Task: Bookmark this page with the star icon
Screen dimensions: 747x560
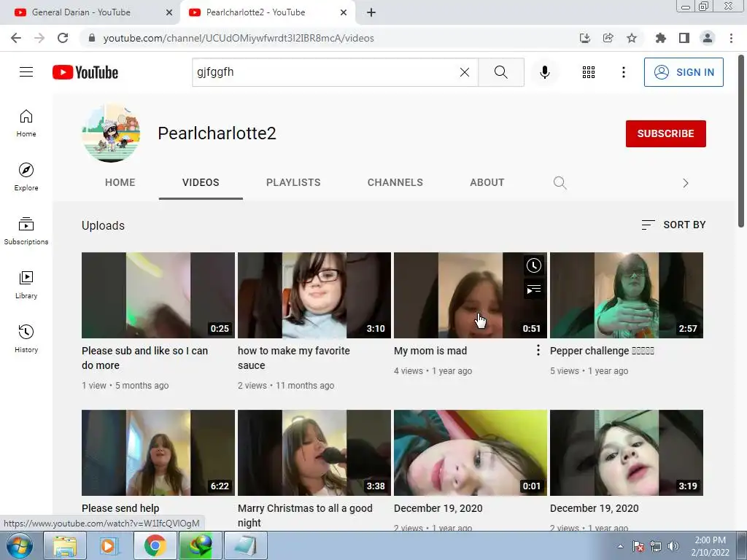Action: (x=631, y=38)
